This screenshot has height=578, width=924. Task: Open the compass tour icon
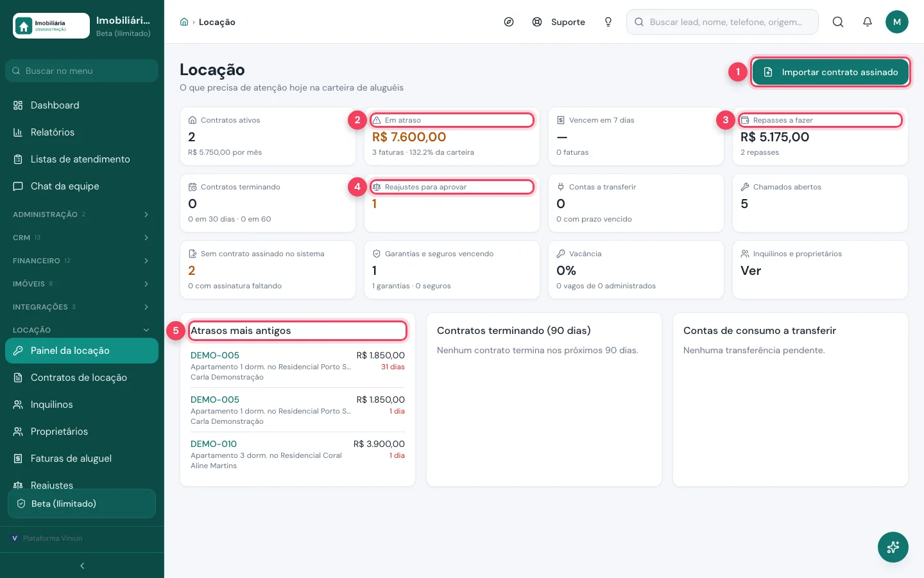tap(509, 22)
